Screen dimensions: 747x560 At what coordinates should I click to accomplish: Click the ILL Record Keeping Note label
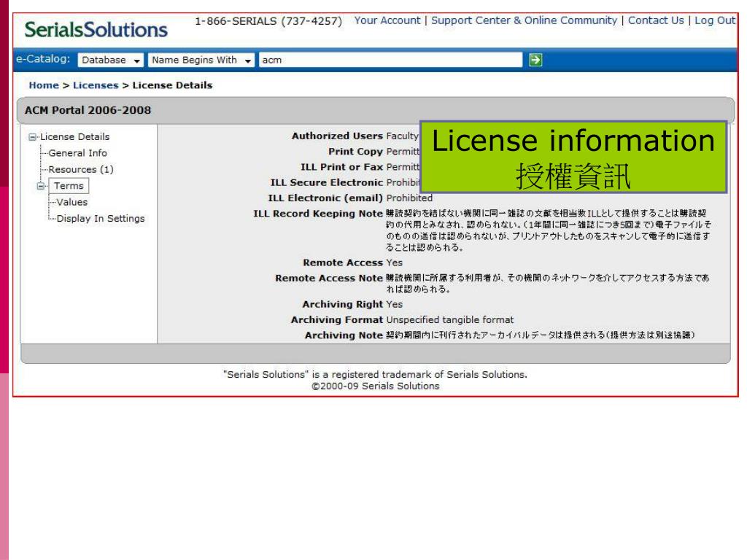click(318, 214)
